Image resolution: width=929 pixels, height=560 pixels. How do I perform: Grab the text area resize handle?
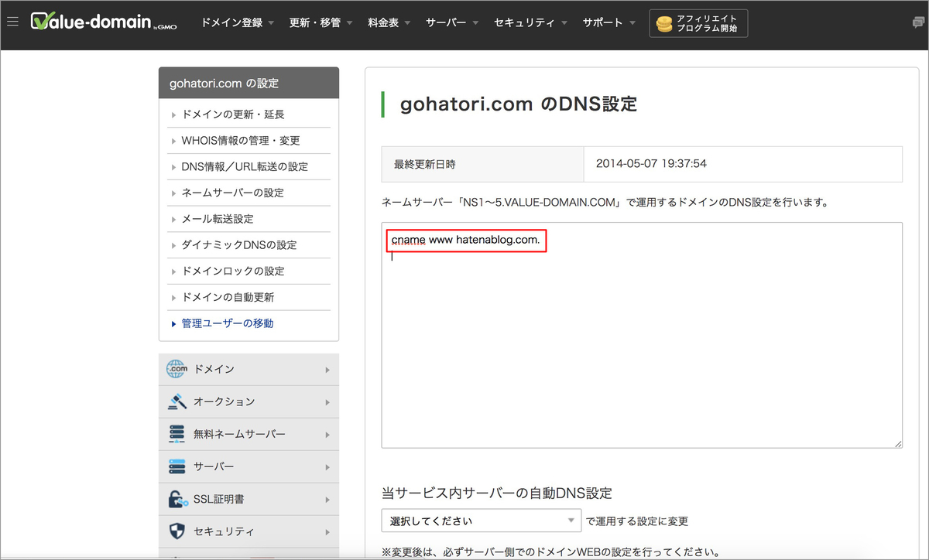[x=898, y=443]
